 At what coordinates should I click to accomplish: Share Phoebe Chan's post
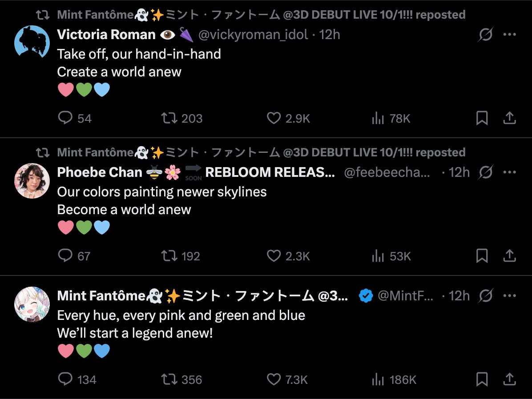(509, 256)
